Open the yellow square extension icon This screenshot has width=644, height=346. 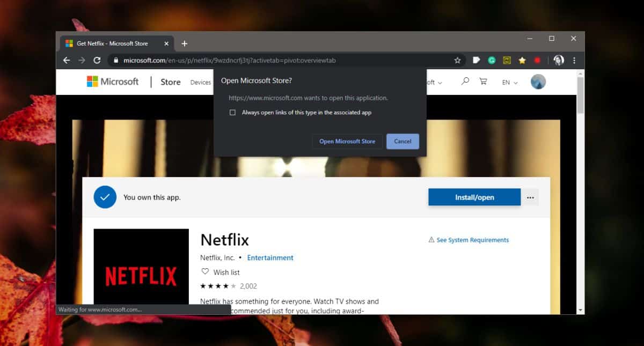pos(507,61)
